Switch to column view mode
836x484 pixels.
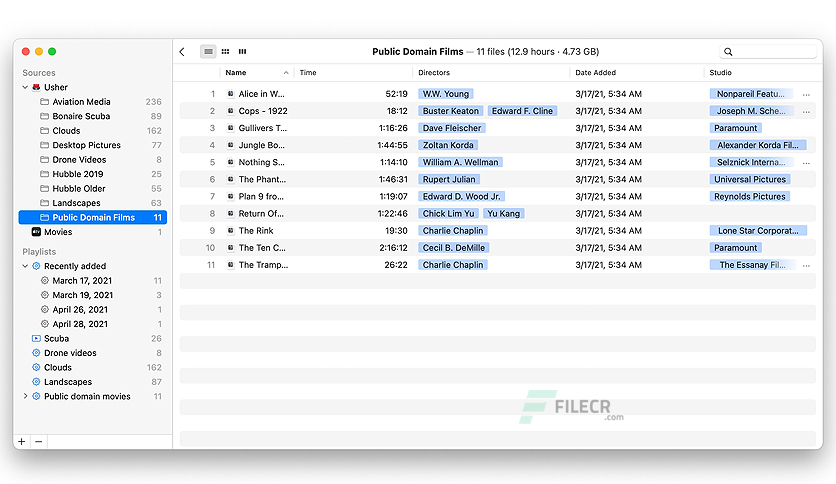(243, 52)
